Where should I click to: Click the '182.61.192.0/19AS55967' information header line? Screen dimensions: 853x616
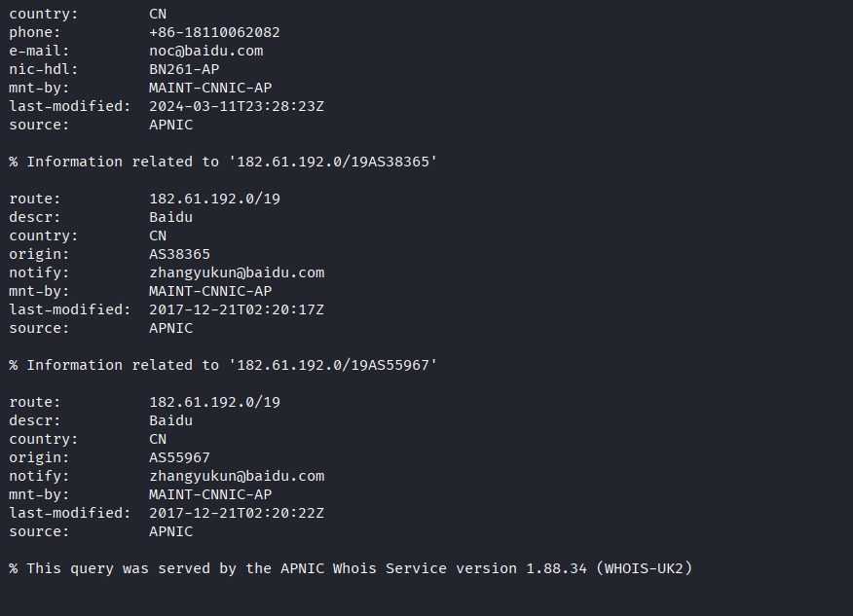pyautogui.click(x=223, y=365)
